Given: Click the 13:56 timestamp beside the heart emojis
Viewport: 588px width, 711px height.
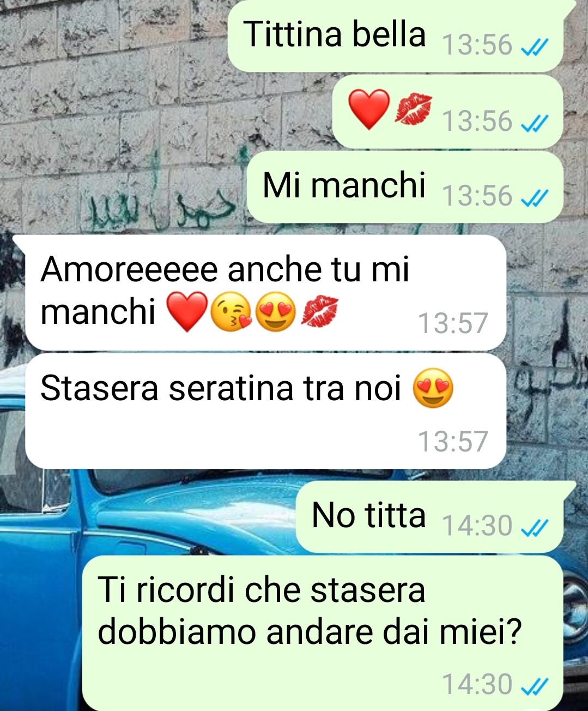Looking at the screenshot, I should [x=477, y=121].
